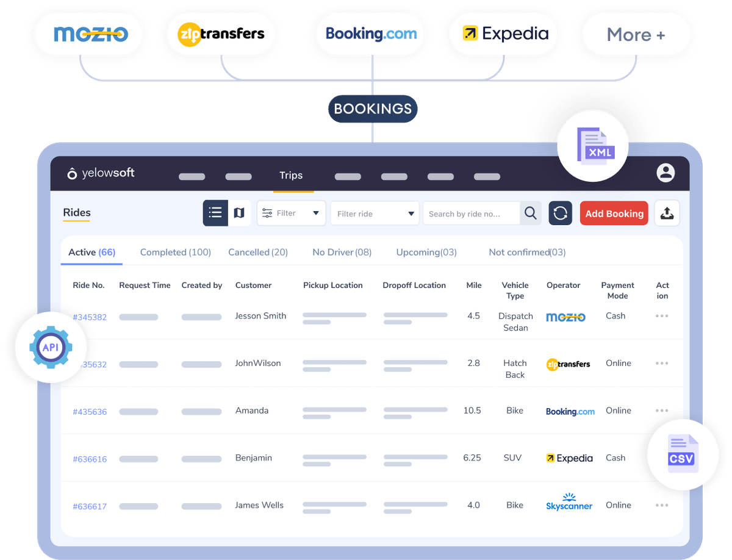The image size is (732, 560).
Task: Click the CSV file icon
Action: [681, 454]
